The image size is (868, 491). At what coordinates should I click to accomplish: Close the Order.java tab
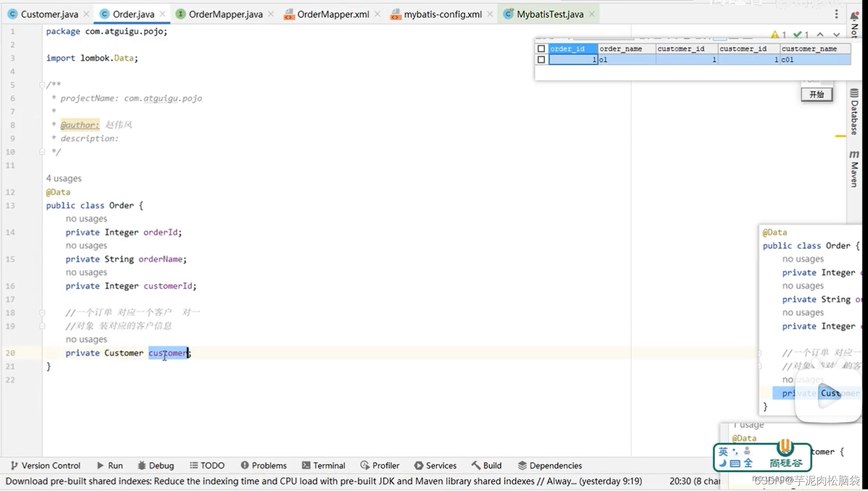[162, 14]
